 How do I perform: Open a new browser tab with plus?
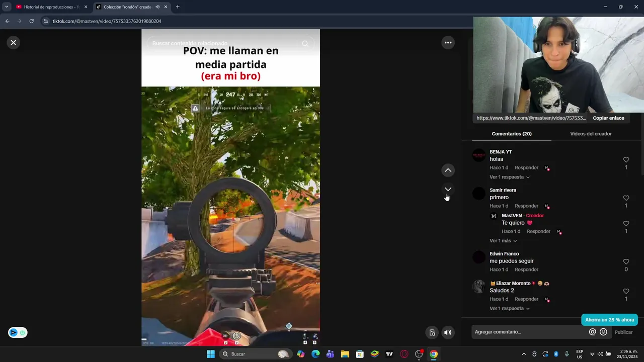(x=178, y=7)
